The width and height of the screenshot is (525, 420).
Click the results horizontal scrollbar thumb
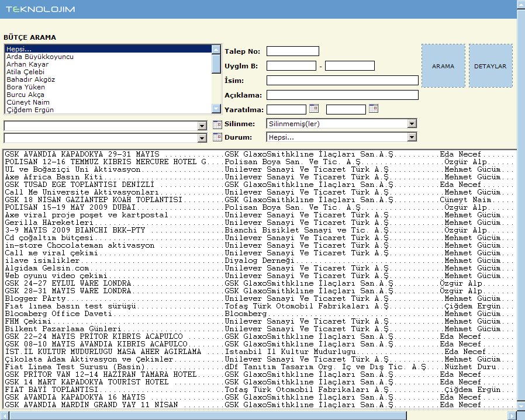(208, 416)
